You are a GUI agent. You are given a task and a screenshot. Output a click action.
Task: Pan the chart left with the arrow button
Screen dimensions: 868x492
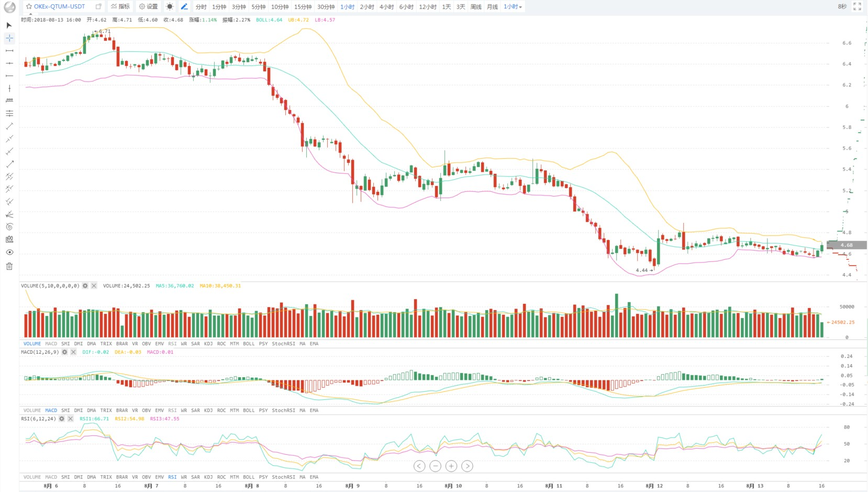coord(419,466)
